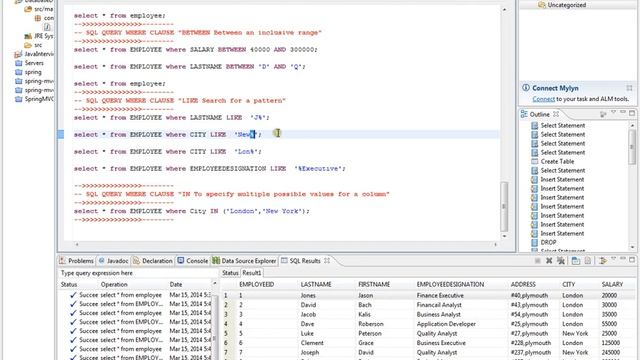Click the sort icon in Outline toolbar

click(x=603, y=114)
